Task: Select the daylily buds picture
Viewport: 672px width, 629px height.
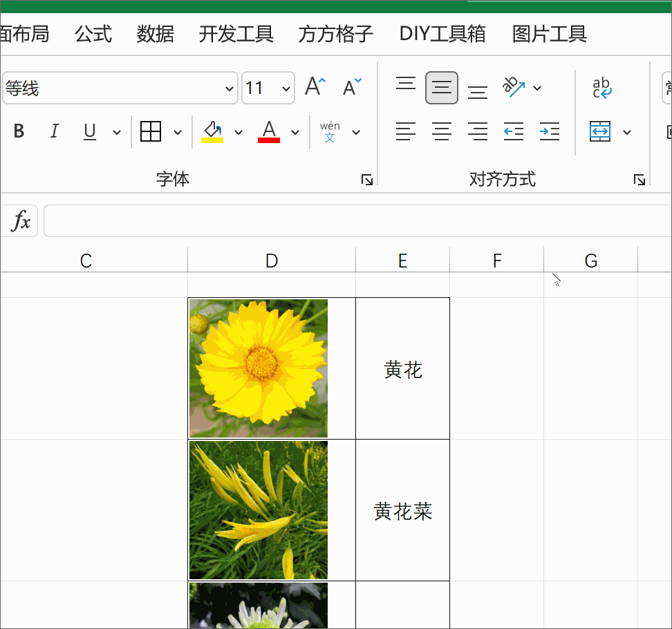Action: click(259, 510)
